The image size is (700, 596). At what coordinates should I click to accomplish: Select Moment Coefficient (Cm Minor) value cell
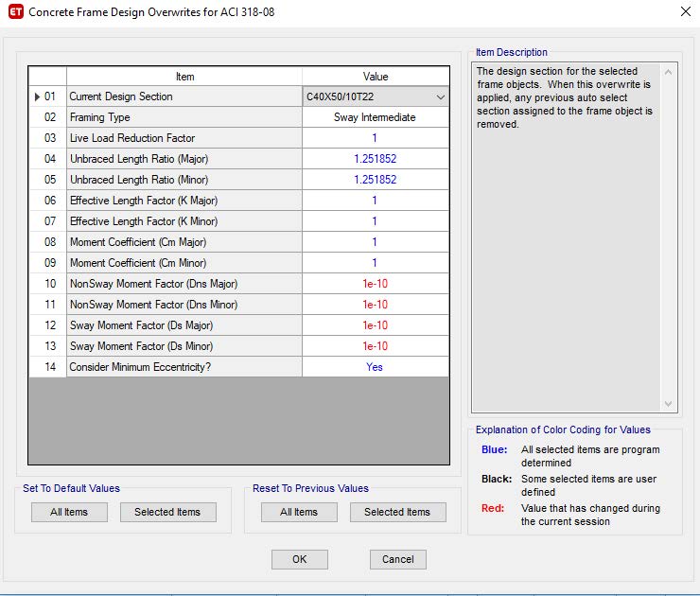[375, 262]
